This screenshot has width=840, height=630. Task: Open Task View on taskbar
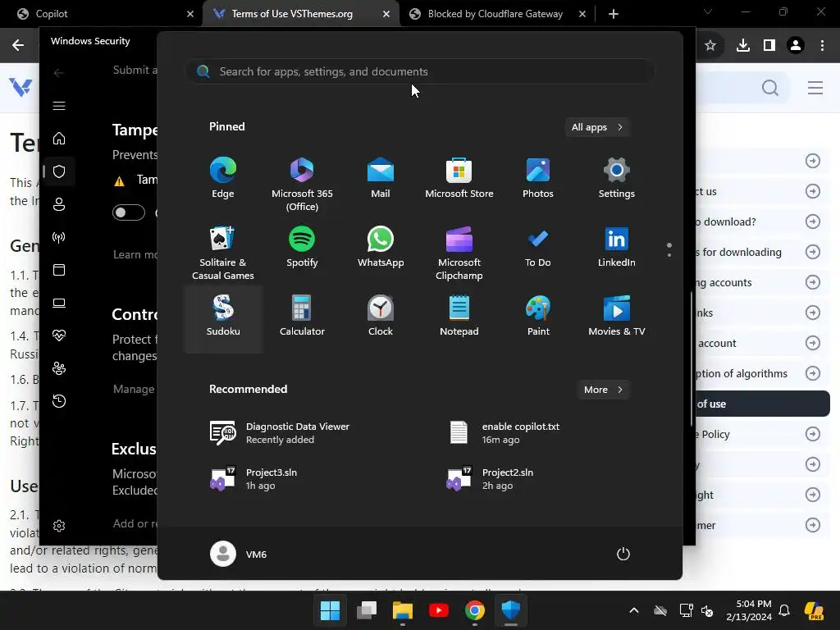tap(367, 610)
